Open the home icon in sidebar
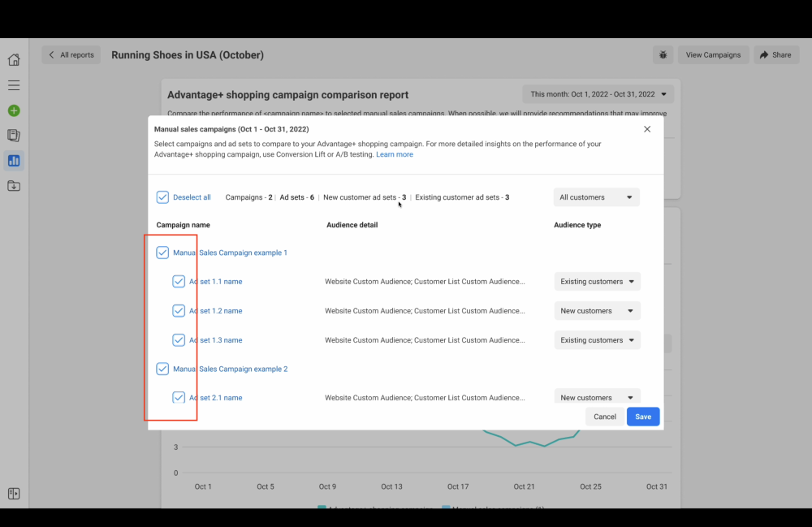Screen dimensions: 812x527 [x=14, y=59]
